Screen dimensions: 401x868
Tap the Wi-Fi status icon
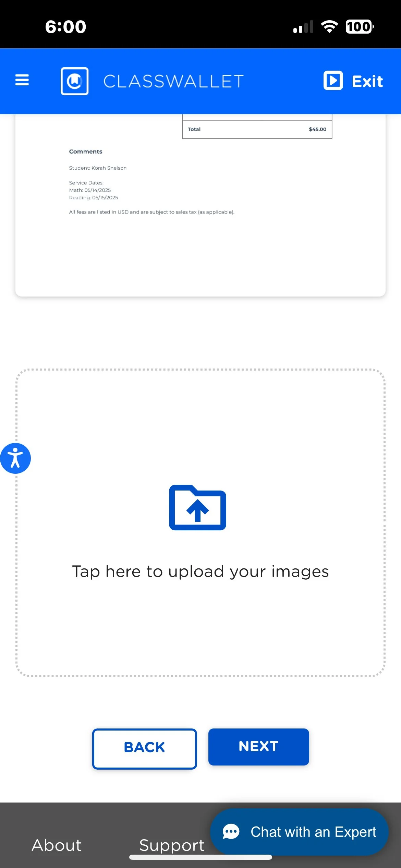[x=329, y=26]
